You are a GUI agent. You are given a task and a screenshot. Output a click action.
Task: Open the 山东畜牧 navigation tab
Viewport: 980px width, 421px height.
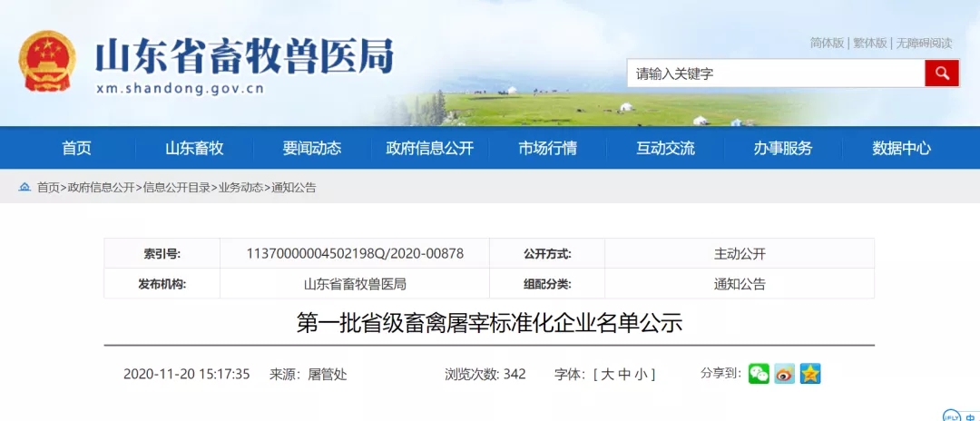tap(194, 148)
